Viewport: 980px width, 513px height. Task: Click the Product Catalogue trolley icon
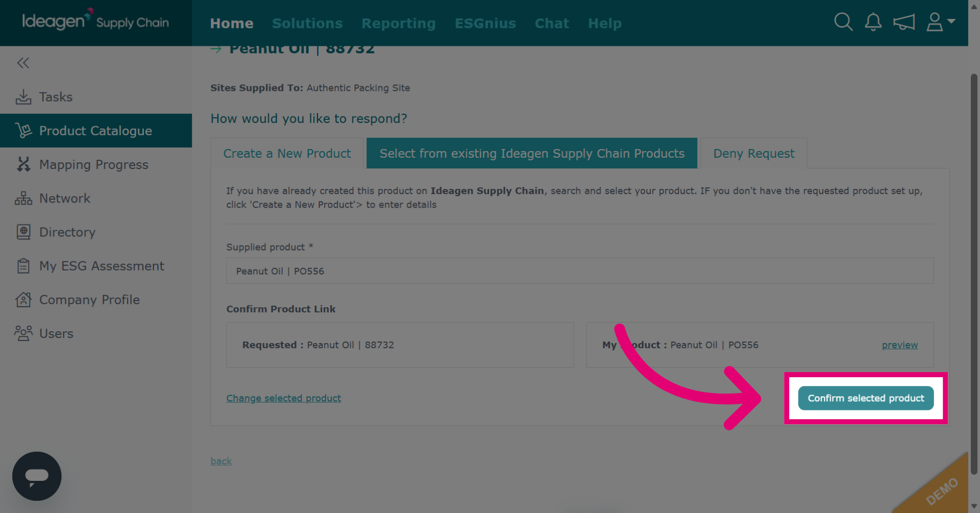[23, 131]
